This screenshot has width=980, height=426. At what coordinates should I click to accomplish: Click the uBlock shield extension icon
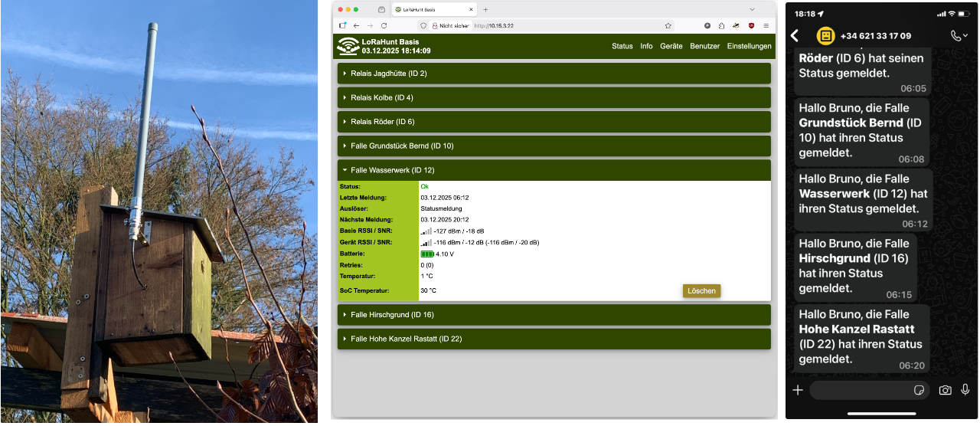pyautogui.click(x=751, y=25)
